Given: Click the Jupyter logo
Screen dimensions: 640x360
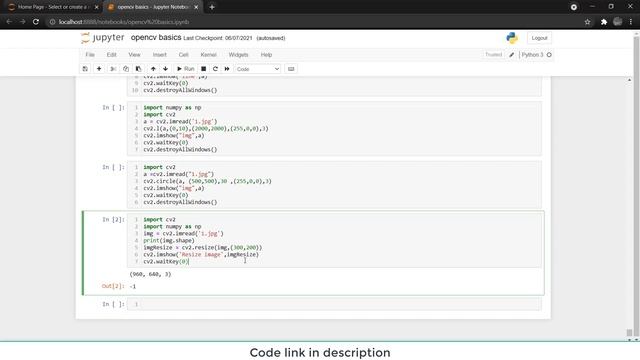Looking at the screenshot, I should (102, 38).
